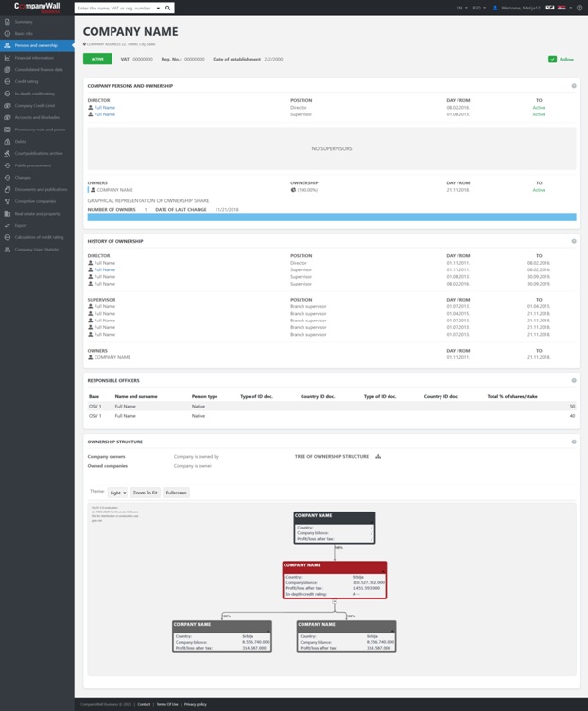Viewport: 588px width, 711px height.
Task: Click the Financial information chart icon
Action: coord(8,58)
